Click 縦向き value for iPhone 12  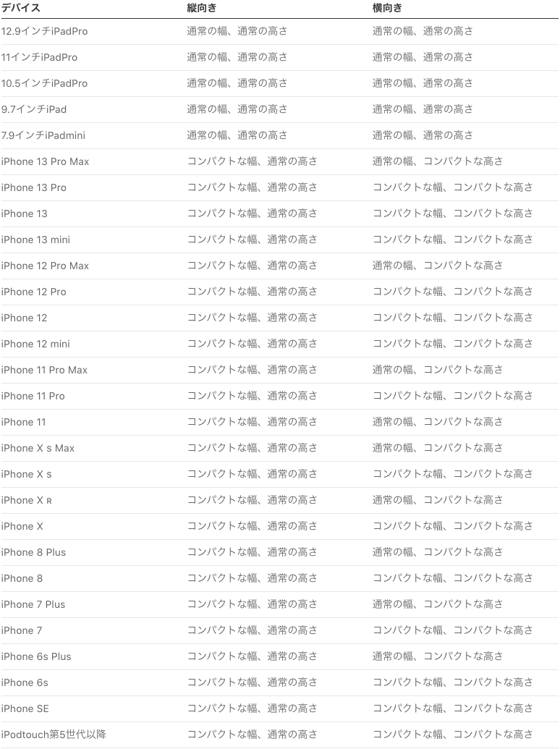pyautogui.click(x=252, y=318)
